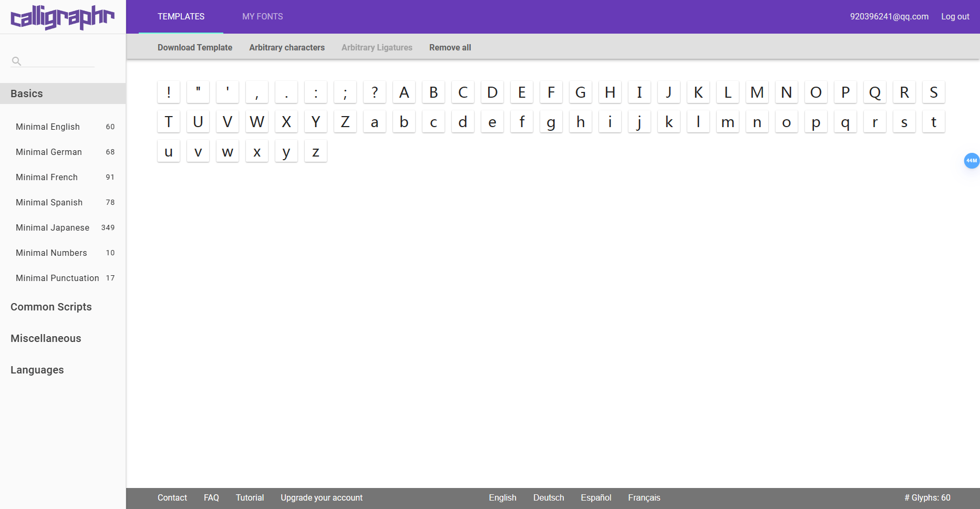Select the exclamation mark glyph tile

[169, 92]
